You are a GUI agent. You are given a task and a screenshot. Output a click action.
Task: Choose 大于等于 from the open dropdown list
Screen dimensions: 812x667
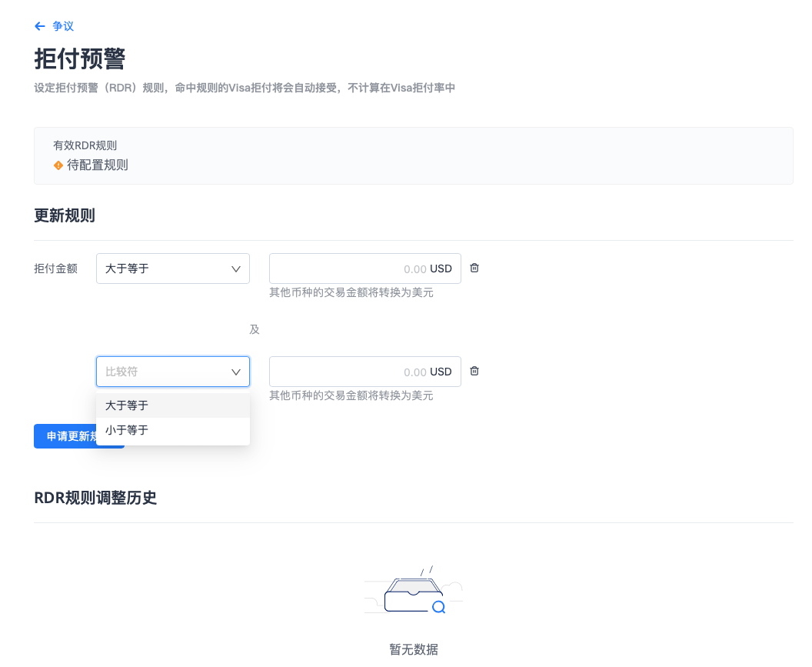[x=127, y=405]
